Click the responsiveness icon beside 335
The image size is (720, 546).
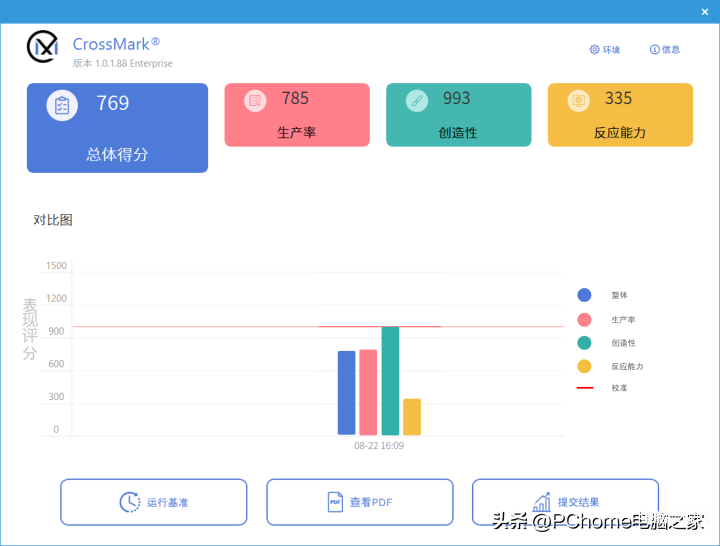[x=578, y=100]
